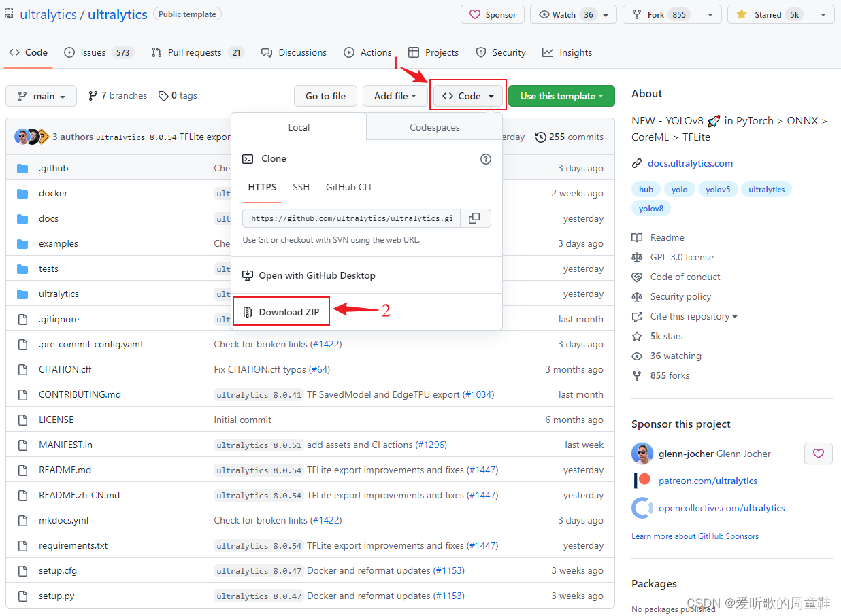Click the stars icon beside 5k stars

pos(637,336)
